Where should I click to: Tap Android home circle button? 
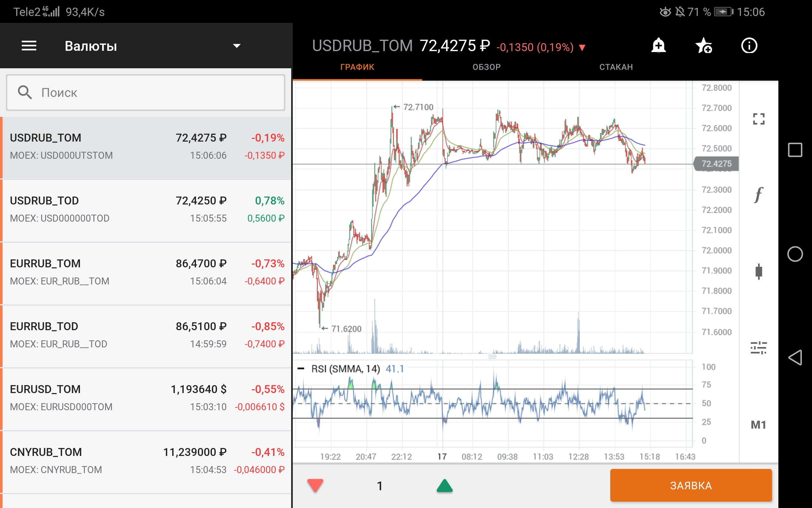(795, 254)
